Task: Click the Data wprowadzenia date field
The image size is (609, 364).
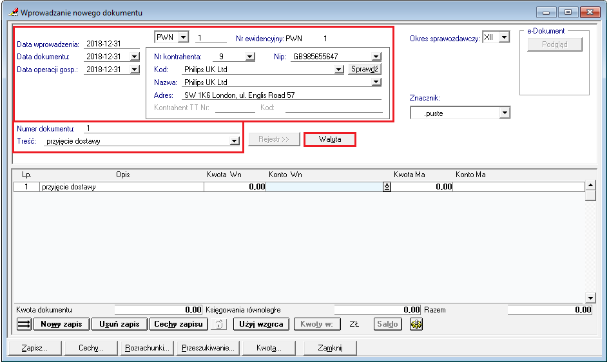Action: (x=111, y=44)
